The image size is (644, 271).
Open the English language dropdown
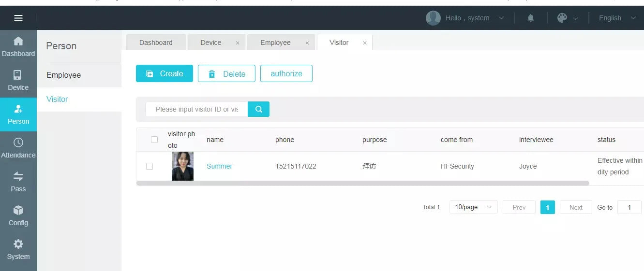(617, 18)
